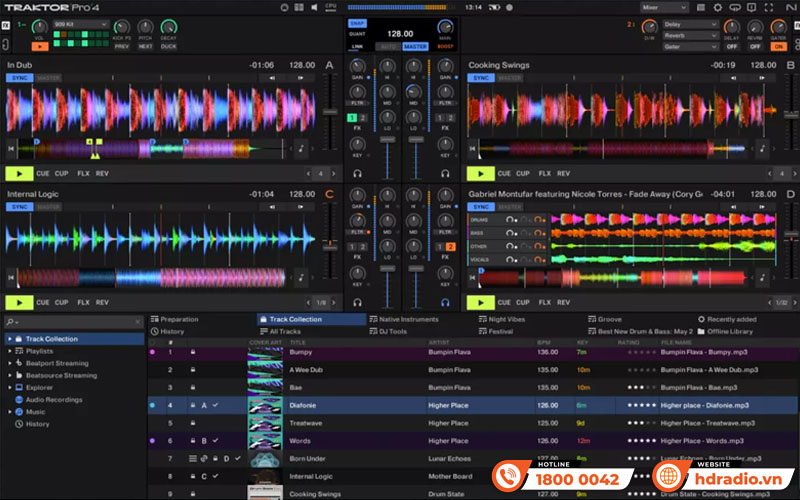Open the Groove favorites tab
800x500 pixels.
click(605, 319)
